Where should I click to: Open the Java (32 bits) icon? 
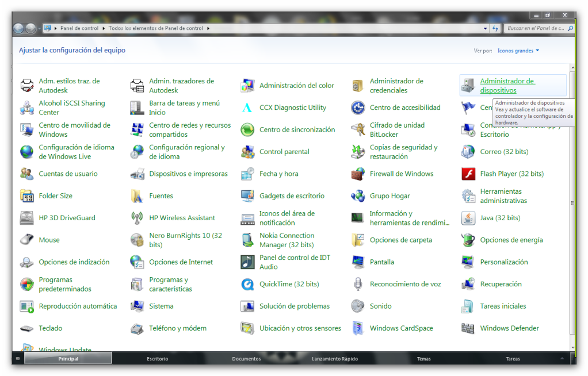[468, 218]
